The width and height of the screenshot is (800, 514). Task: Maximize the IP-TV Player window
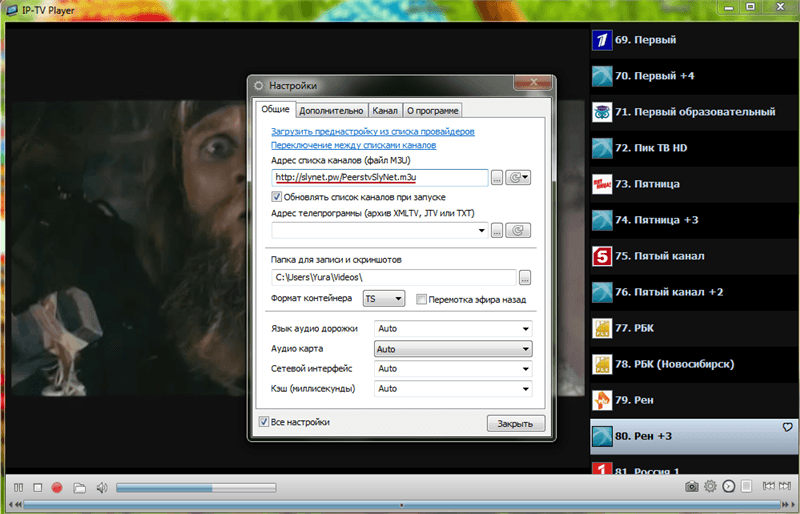(x=751, y=7)
